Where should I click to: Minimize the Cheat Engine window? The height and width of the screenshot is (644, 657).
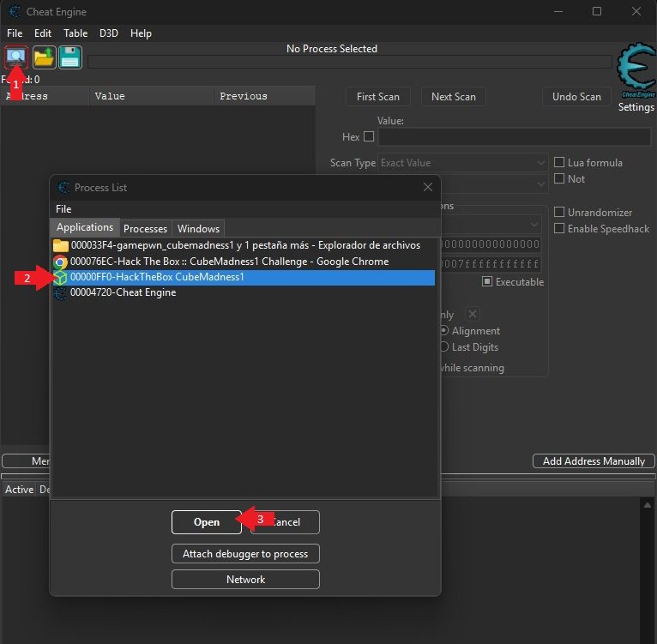click(558, 11)
